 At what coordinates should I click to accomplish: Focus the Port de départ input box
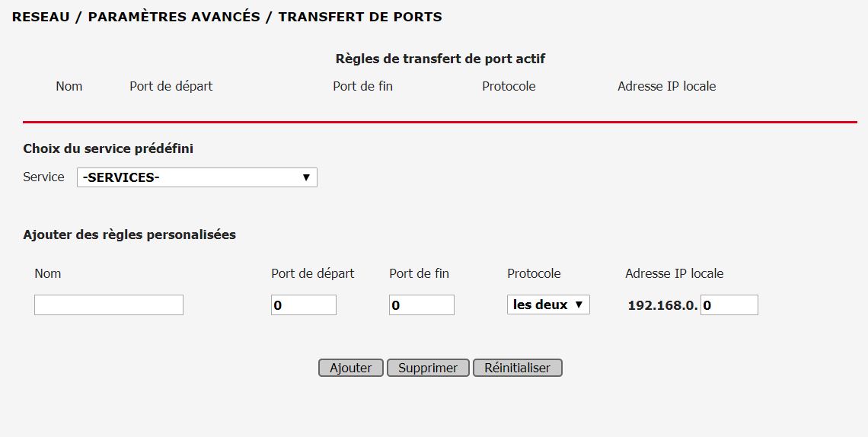(x=303, y=305)
